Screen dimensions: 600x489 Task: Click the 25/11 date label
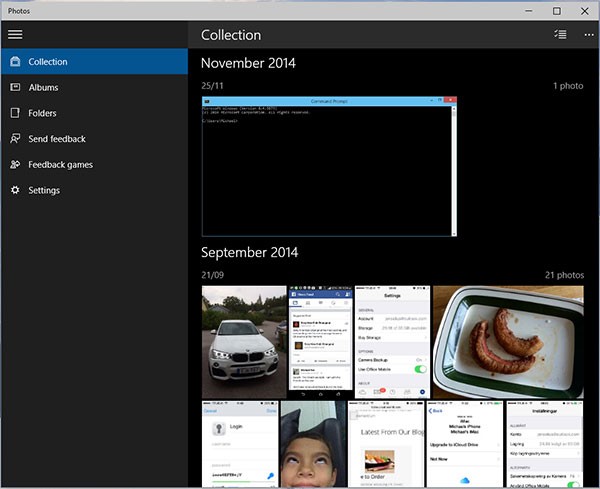point(212,86)
